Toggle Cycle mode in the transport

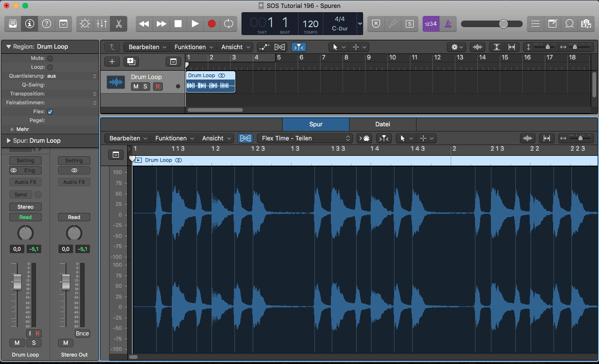228,23
